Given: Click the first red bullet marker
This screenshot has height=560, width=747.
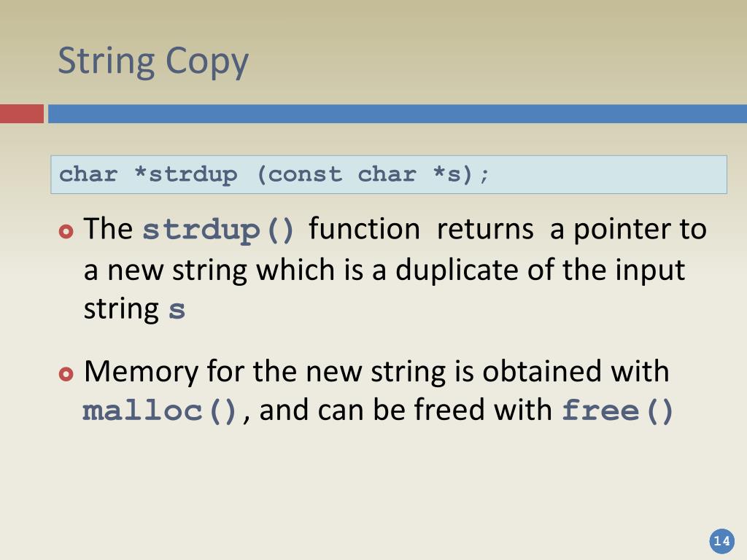Looking at the screenshot, I should click(x=66, y=231).
